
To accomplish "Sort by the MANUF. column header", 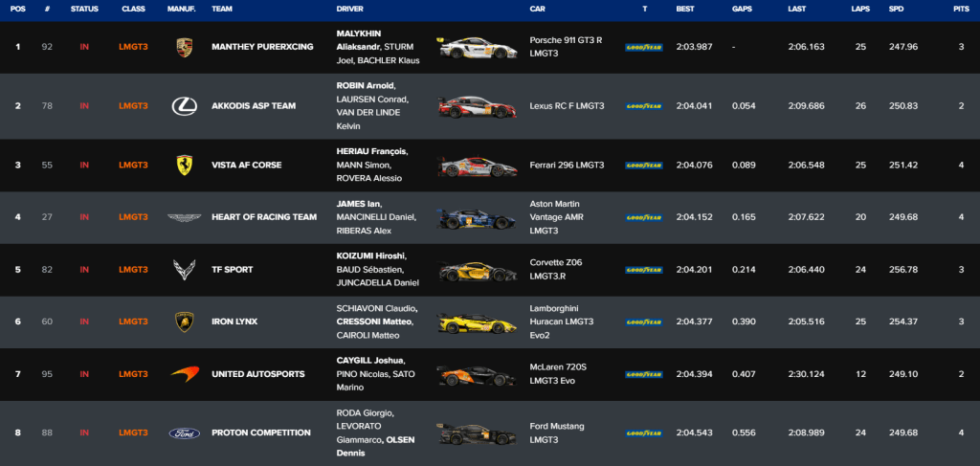I will (x=182, y=10).
